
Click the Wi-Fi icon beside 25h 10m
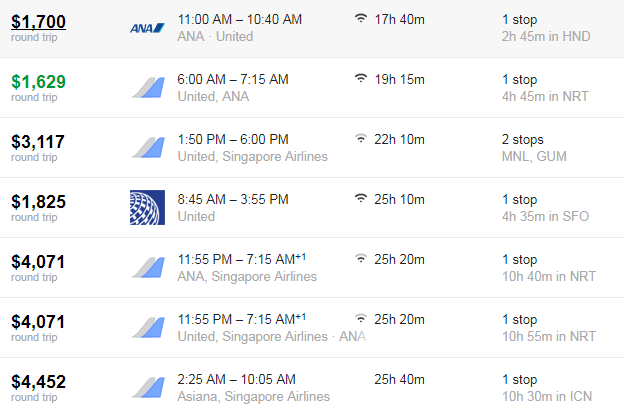(x=361, y=198)
